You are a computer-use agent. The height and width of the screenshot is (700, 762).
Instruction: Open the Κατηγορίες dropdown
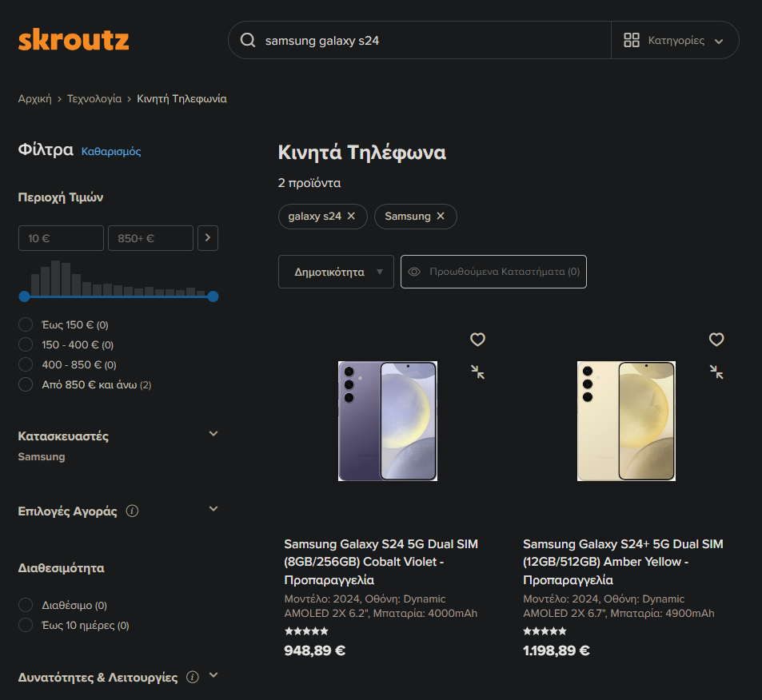point(675,40)
